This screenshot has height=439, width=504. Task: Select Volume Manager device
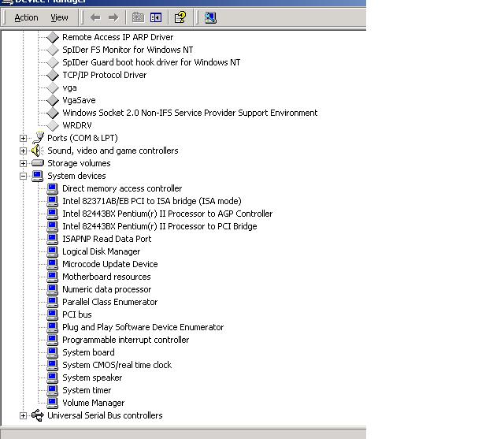pos(93,403)
